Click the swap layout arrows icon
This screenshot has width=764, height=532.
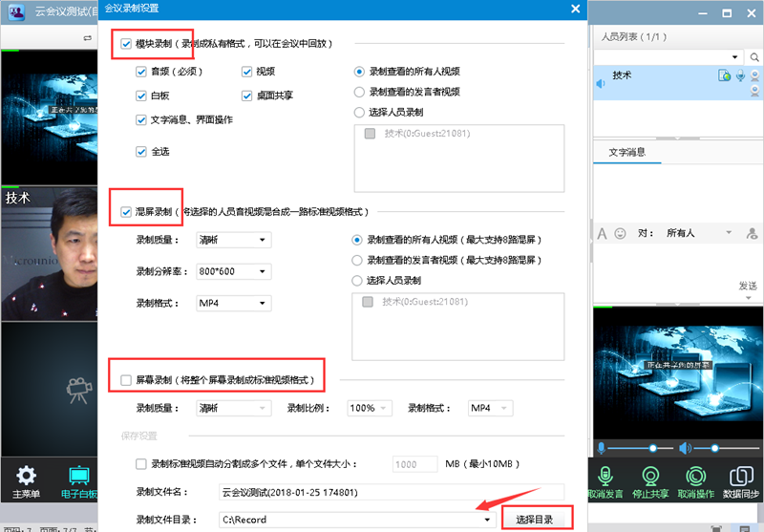(x=88, y=37)
